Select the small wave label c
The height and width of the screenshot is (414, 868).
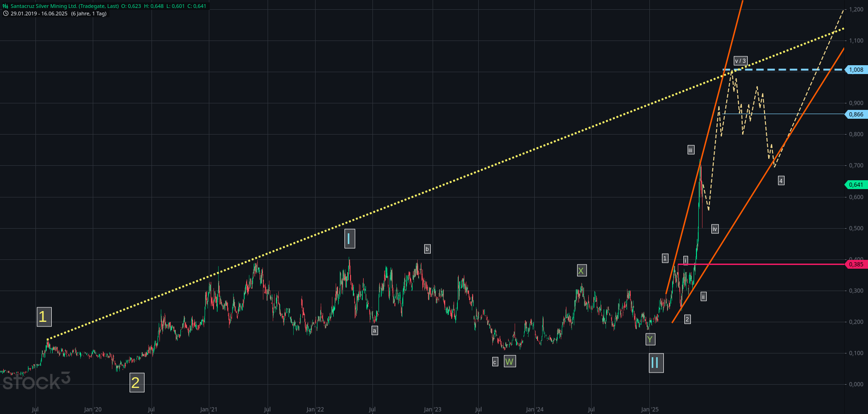[x=495, y=362]
